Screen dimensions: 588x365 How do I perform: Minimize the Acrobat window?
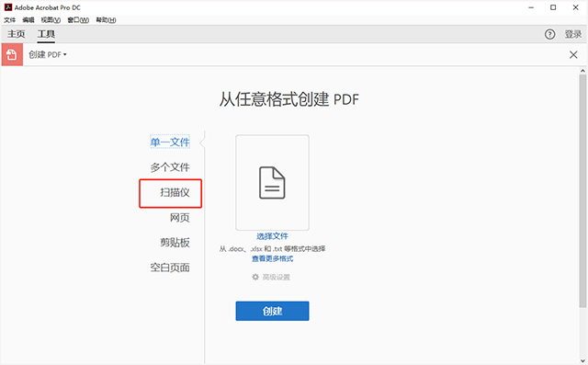tap(531, 7)
